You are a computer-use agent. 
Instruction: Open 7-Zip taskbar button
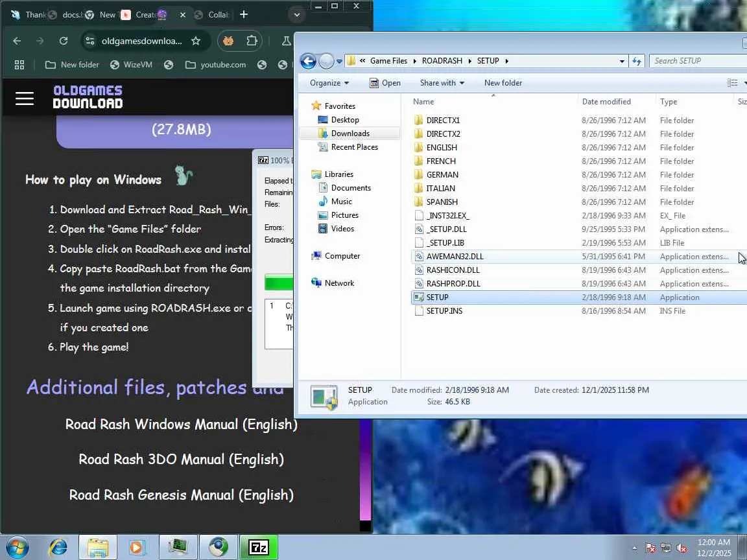point(259,548)
